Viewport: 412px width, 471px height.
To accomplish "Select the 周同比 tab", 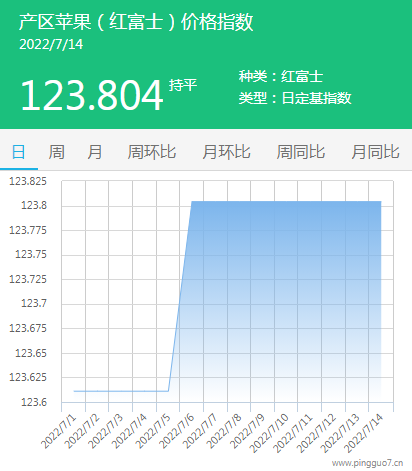I will coord(301,152).
